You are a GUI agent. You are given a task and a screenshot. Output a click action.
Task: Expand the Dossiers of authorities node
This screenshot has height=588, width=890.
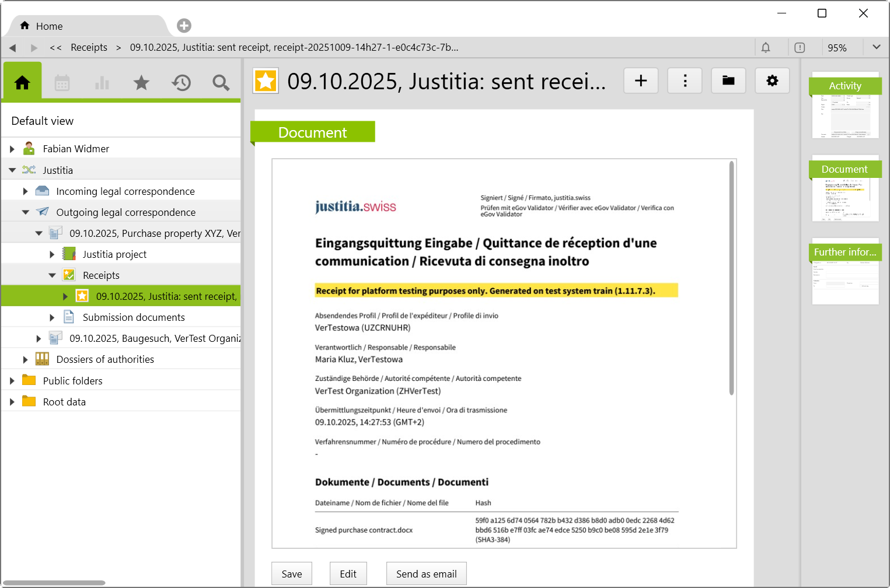(25, 359)
